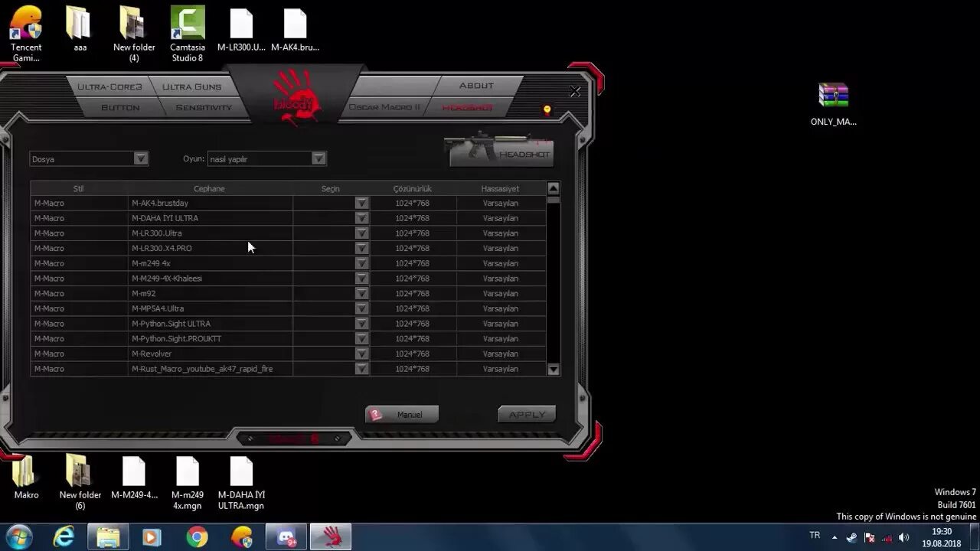
Task: Open Seçin dropdown for M-LR300.Ultra row
Action: coord(361,233)
